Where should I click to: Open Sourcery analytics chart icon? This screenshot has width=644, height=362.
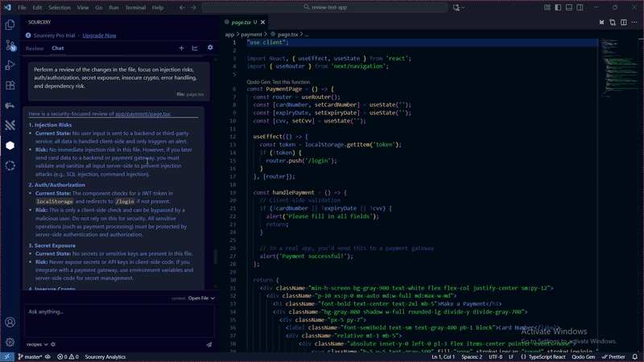point(195,48)
